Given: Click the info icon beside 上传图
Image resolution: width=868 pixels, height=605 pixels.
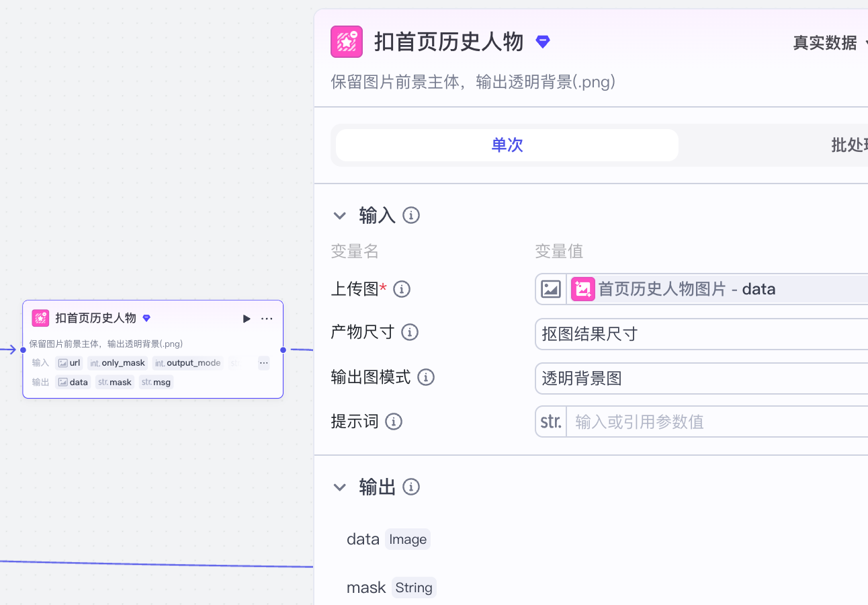Looking at the screenshot, I should (x=402, y=289).
